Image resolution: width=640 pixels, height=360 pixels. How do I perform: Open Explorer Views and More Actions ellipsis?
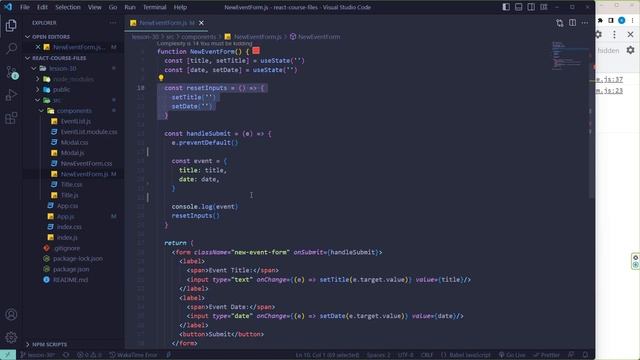coord(113,23)
